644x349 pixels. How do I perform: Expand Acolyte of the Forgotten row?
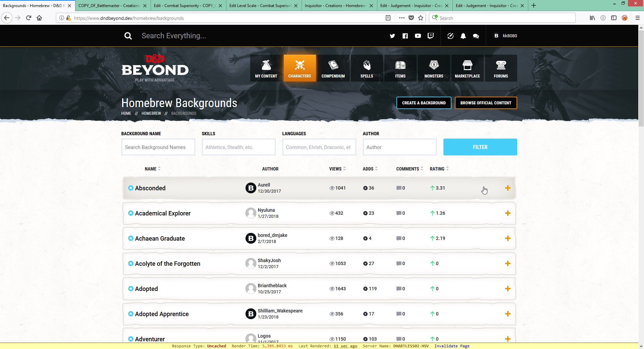point(507,263)
